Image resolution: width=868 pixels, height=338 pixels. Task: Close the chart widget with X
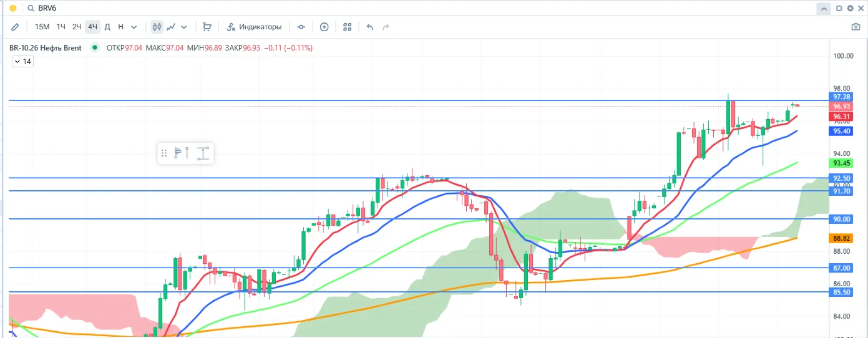[x=861, y=8]
